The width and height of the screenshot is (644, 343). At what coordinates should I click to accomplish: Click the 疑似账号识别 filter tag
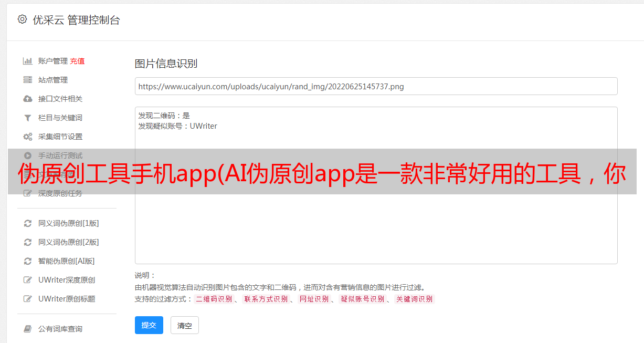(362, 299)
